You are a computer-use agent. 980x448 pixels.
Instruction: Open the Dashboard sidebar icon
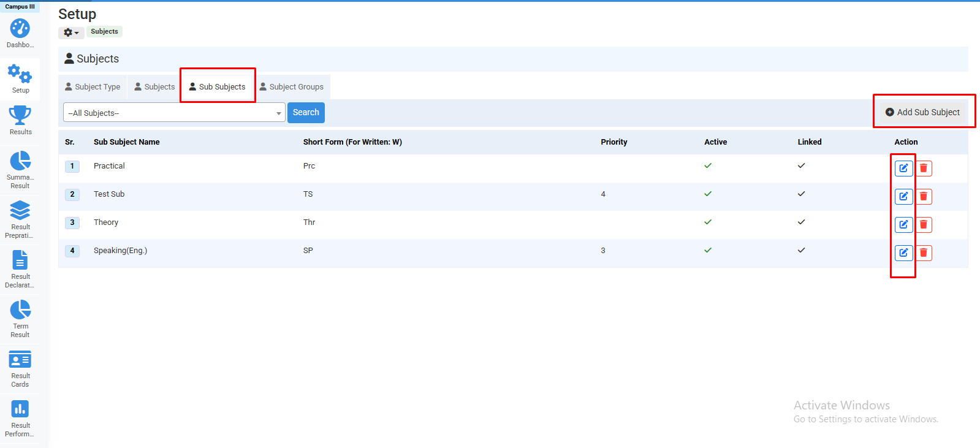(x=20, y=28)
